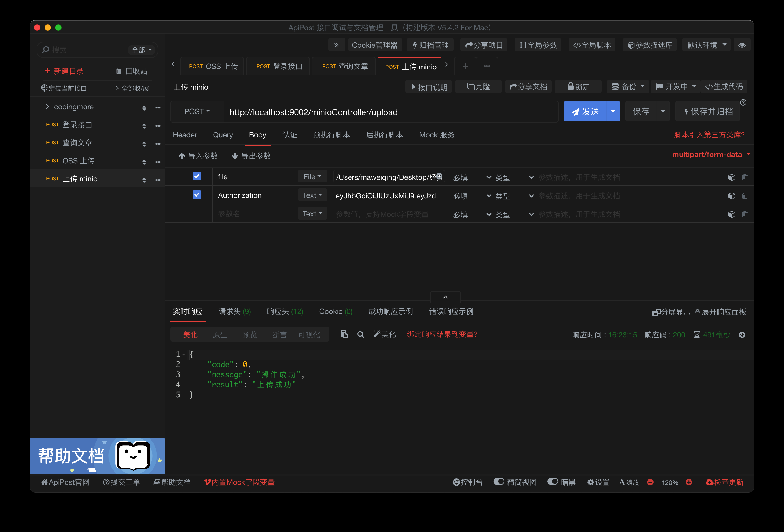Click the Authorization row parameter library cube icon
This screenshot has height=532, width=784.
pos(731,196)
